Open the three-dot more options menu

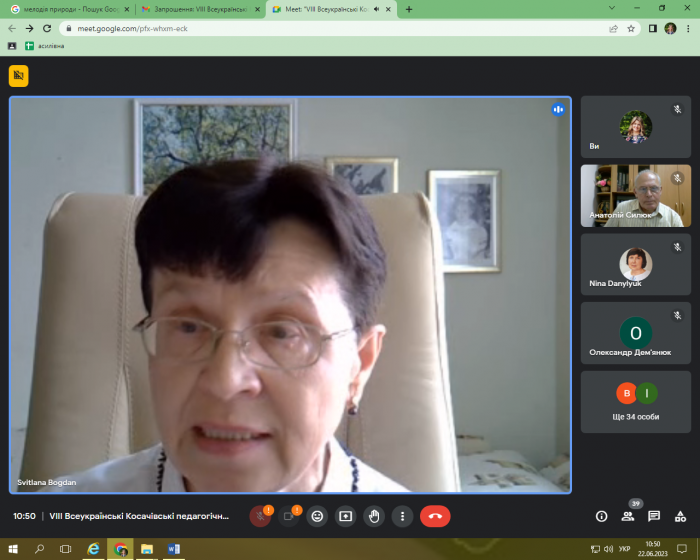[x=402, y=516]
